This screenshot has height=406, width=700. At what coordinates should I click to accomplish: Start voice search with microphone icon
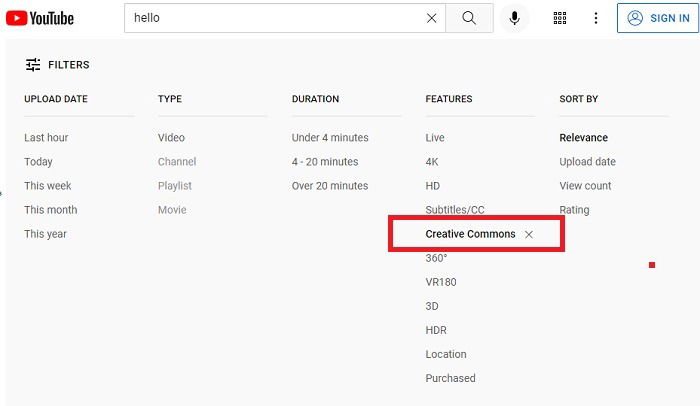tap(514, 18)
